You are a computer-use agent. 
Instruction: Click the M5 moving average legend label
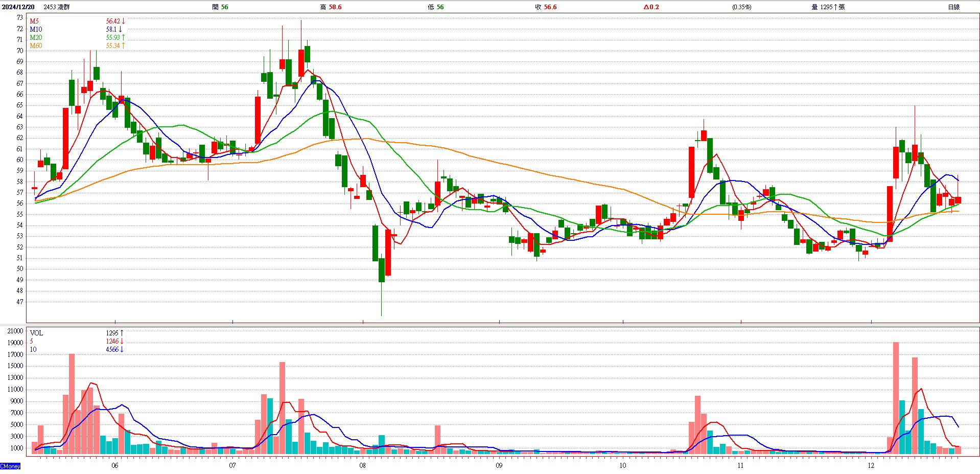coord(34,21)
